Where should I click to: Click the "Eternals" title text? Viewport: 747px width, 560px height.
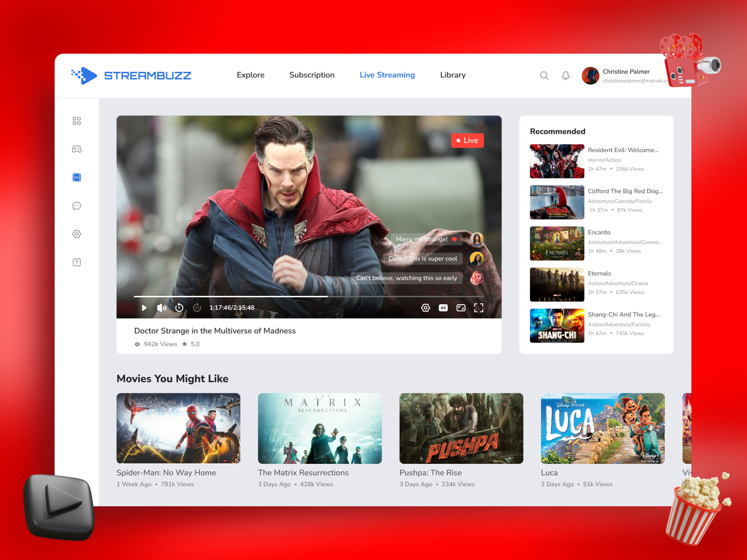[599, 273]
